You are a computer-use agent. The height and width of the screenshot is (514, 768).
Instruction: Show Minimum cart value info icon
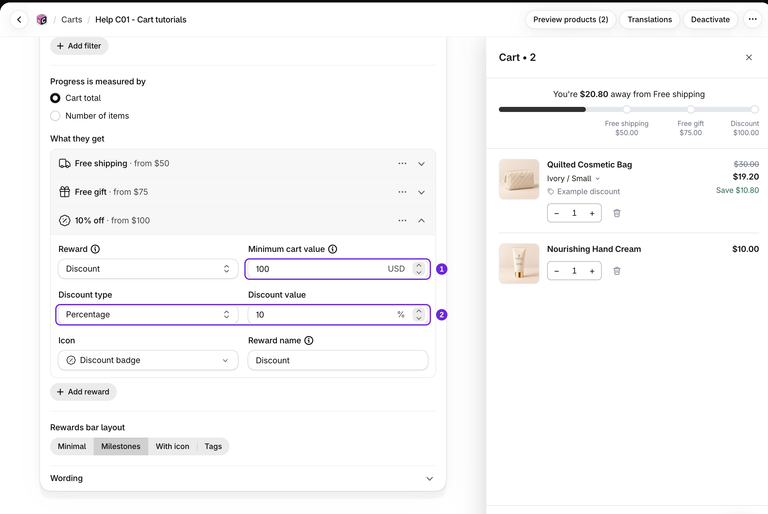tap(333, 249)
